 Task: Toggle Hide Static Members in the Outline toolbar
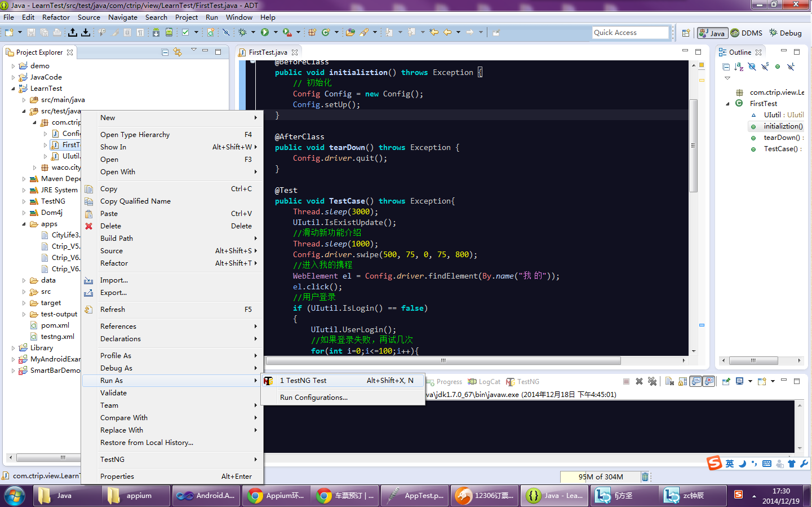click(765, 67)
